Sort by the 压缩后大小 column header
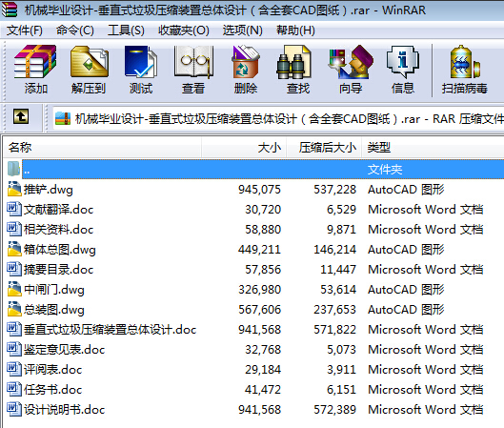 324,148
